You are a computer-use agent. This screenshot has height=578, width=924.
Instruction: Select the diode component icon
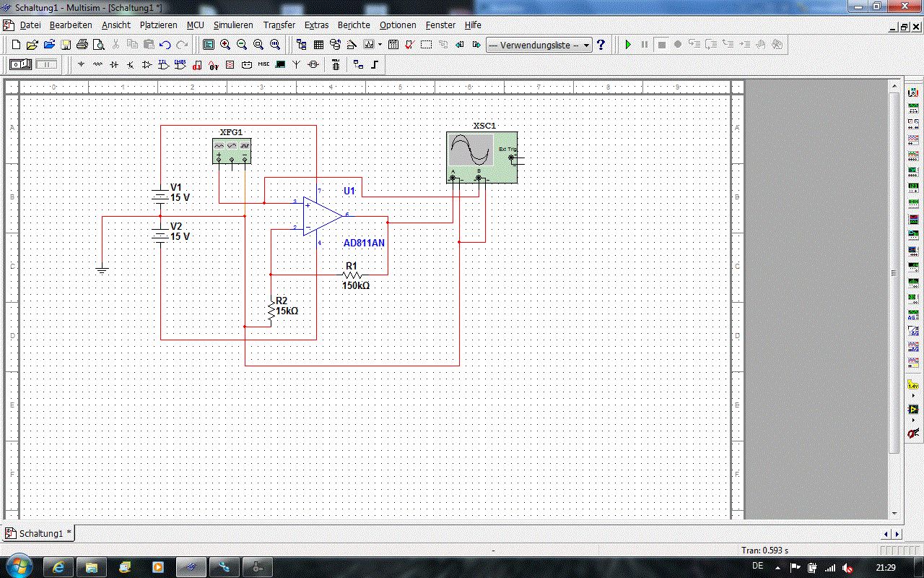click(x=114, y=64)
